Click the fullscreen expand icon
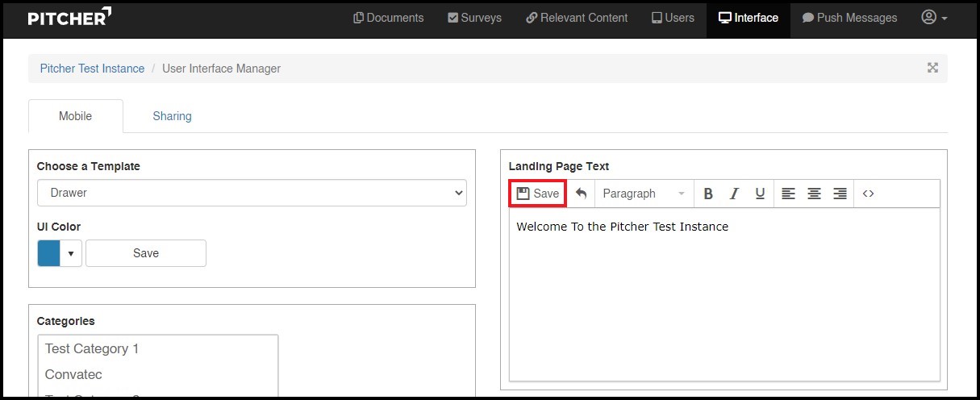 coord(932,68)
